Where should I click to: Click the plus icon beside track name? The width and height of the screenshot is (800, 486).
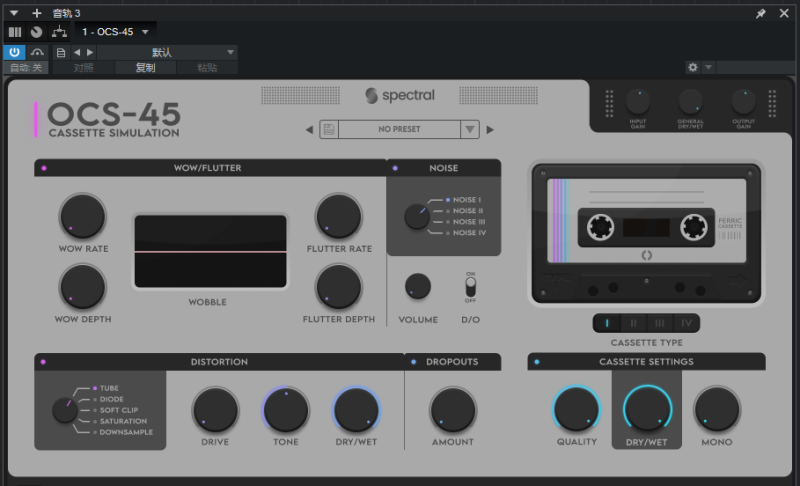point(37,13)
